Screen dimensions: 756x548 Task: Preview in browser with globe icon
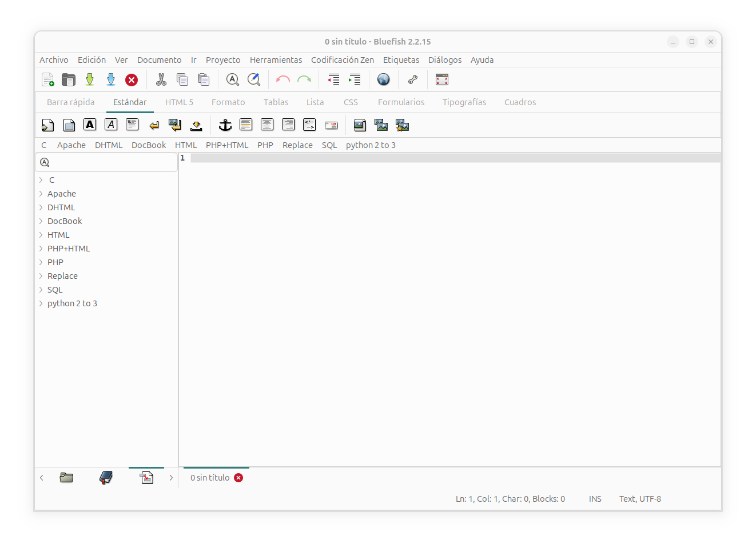tap(384, 79)
